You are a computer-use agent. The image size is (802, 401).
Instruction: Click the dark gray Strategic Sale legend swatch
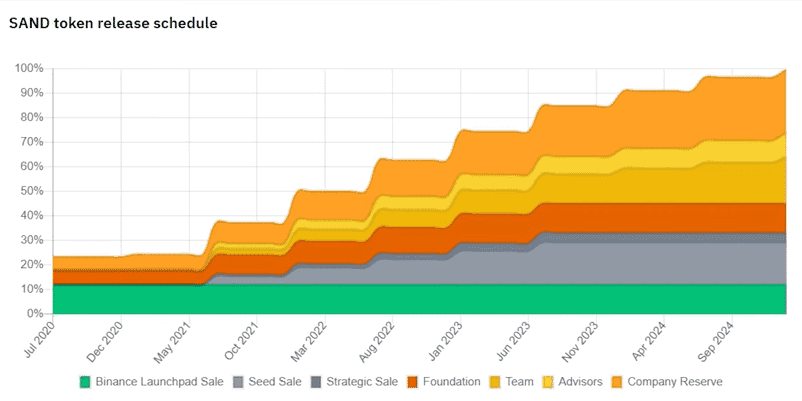[x=315, y=381]
